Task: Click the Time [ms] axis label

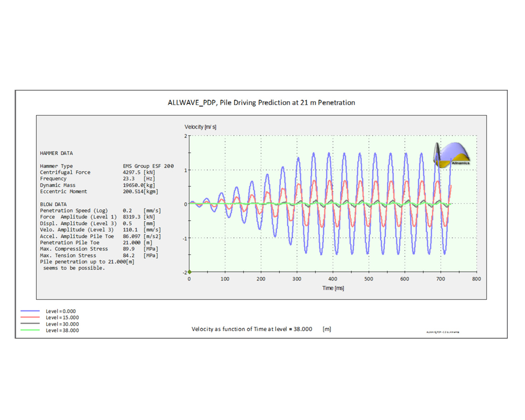Action: (x=333, y=288)
